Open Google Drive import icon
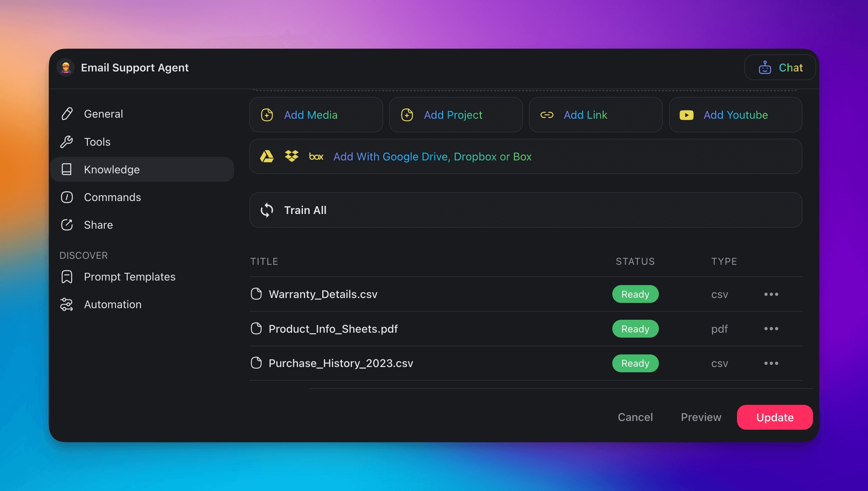Screen dimensions: 868x491 point(267,157)
